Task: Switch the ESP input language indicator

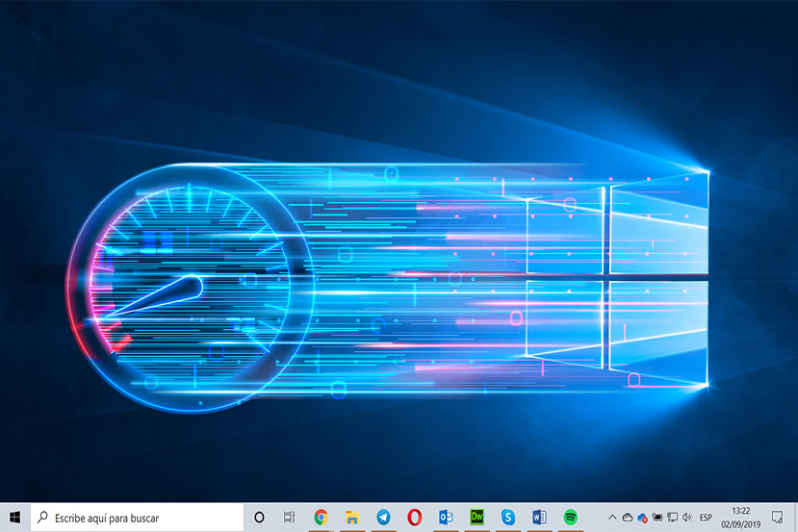Action: click(x=706, y=518)
